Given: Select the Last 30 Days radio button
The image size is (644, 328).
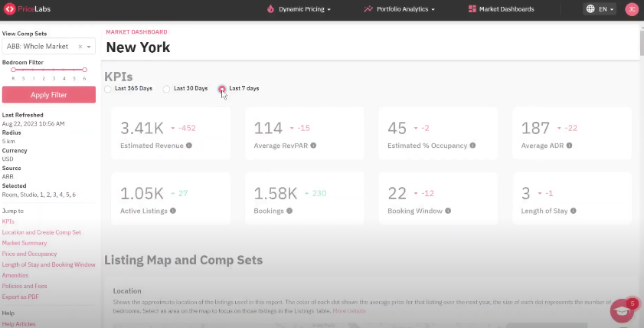Looking at the screenshot, I should click(166, 89).
